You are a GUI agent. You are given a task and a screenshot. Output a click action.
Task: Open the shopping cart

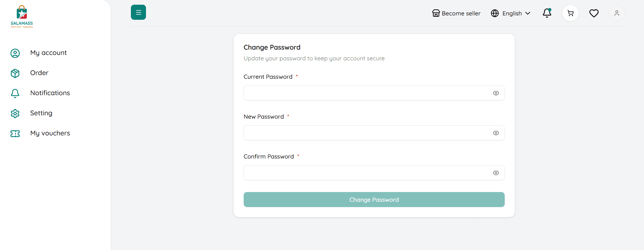coord(570,13)
